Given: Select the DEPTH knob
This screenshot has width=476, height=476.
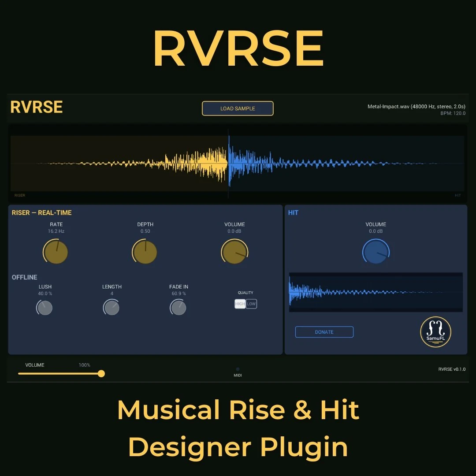Looking at the screenshot, I should (145, 251).
